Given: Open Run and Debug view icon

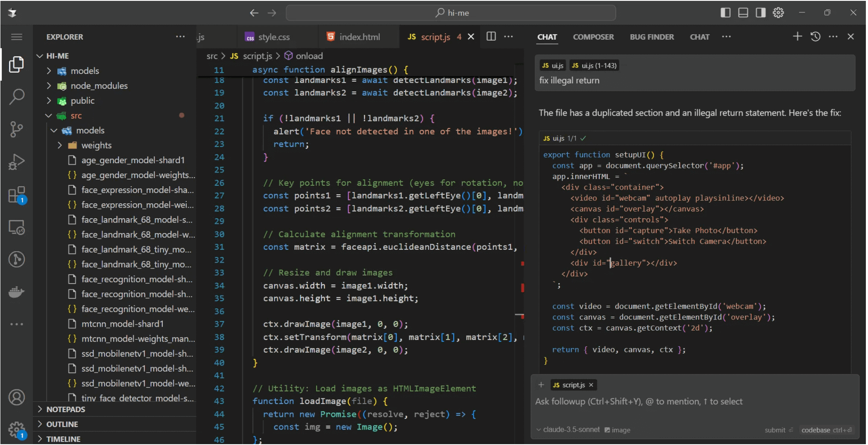Looking at the screenshot, I should pos(16,162).
